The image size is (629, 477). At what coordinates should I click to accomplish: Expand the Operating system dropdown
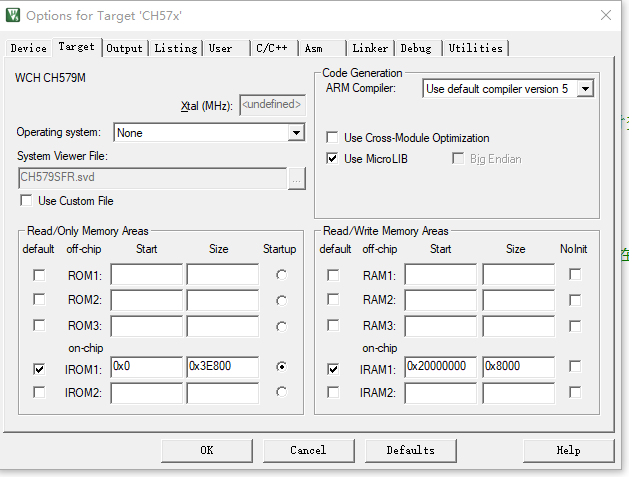click(296, 132)
